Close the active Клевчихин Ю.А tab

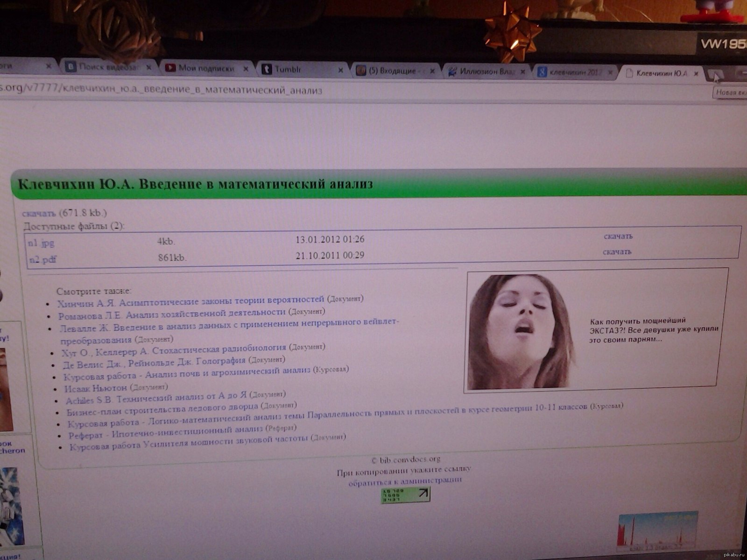pos(696,73)
